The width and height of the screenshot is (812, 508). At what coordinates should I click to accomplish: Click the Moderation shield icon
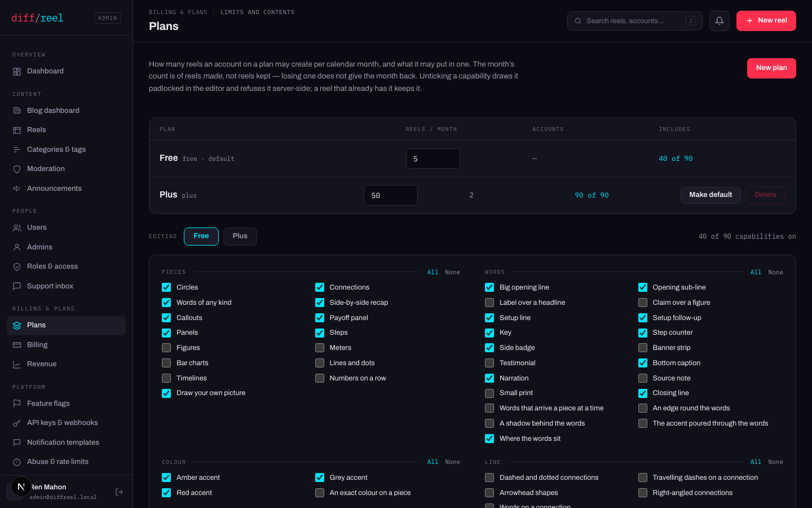[17, 169]
